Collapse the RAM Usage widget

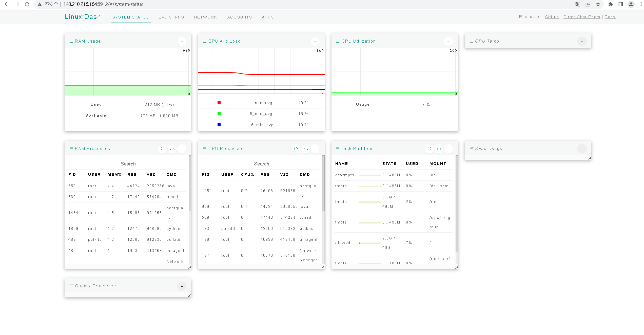(182, 41)
